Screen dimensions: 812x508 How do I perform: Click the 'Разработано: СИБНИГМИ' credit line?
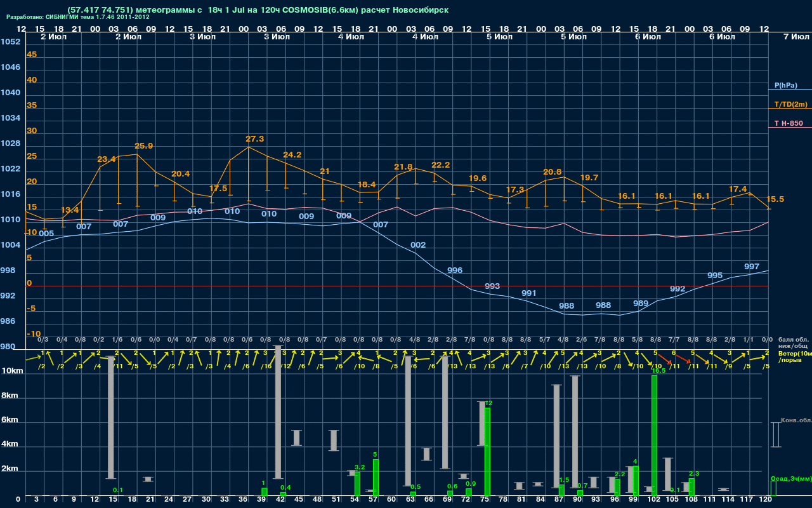[x=78, y=17]
